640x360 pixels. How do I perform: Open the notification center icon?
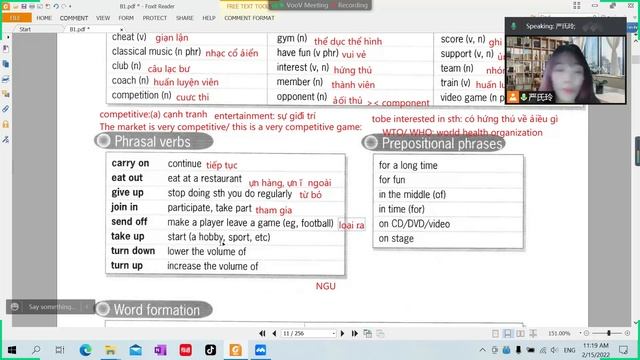coord(623,350)
